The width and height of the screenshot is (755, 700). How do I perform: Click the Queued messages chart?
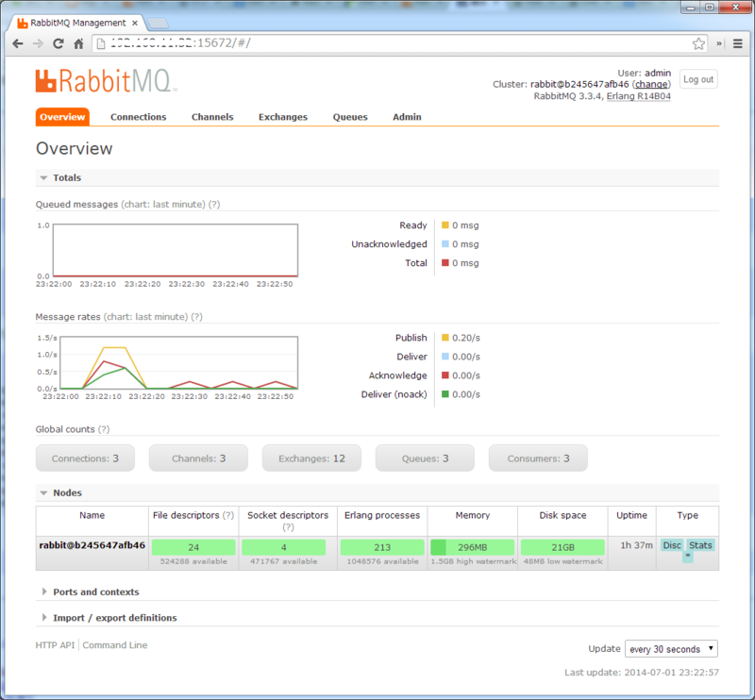pos(176,250)
